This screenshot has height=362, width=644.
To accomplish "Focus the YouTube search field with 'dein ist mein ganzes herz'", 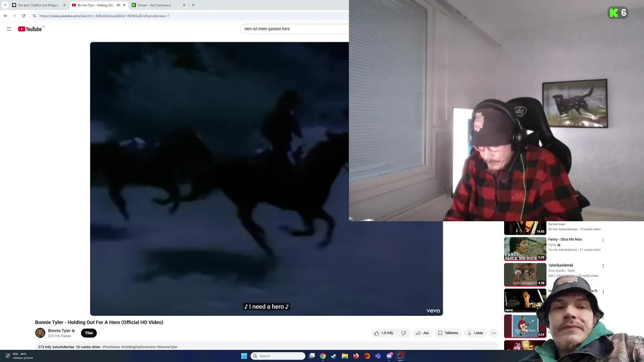I will click(x=294, y=29).
